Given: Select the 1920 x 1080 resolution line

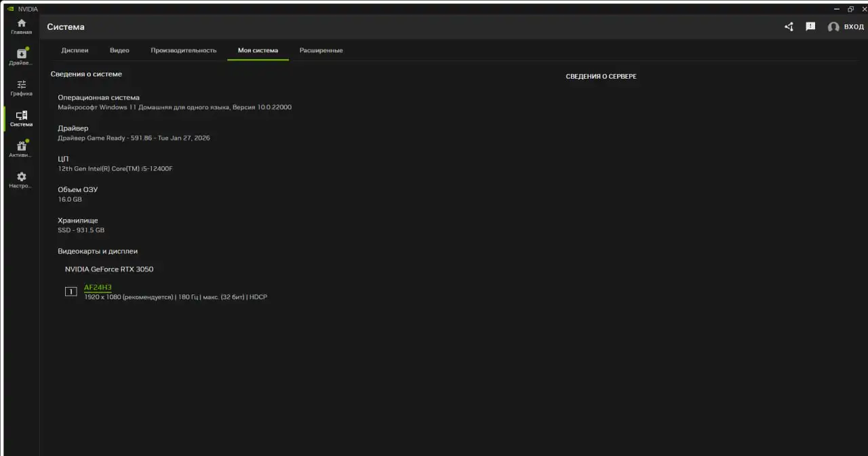Looking at the screenshot, I should (176, 297).
